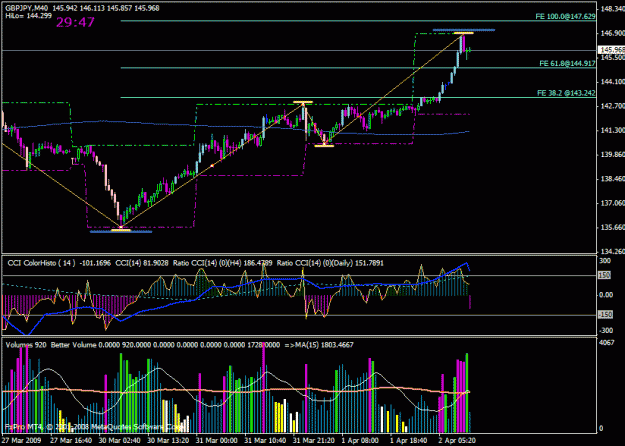Click the highlighted current price tag 145.968

[612, 50]
